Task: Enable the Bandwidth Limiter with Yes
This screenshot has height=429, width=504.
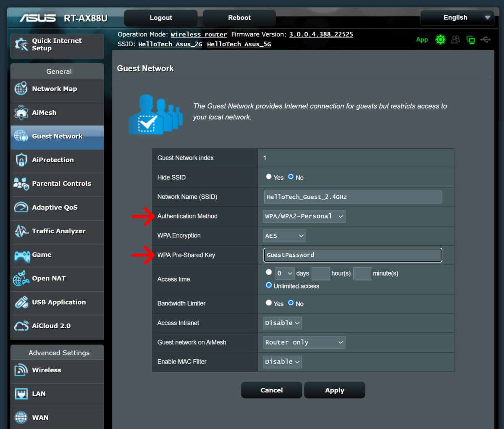Action: (269, 303)
